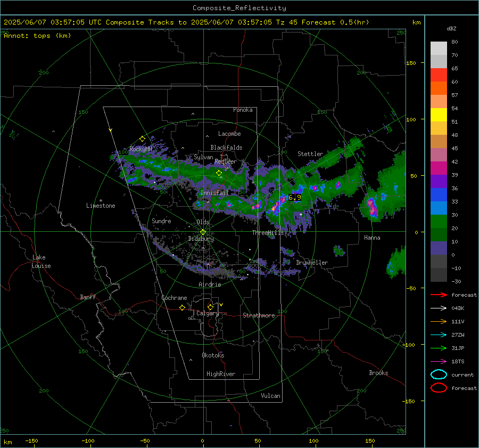Click the HighRiver city label
This screenshot has height=448, width=479.
[x=221, y=374]
